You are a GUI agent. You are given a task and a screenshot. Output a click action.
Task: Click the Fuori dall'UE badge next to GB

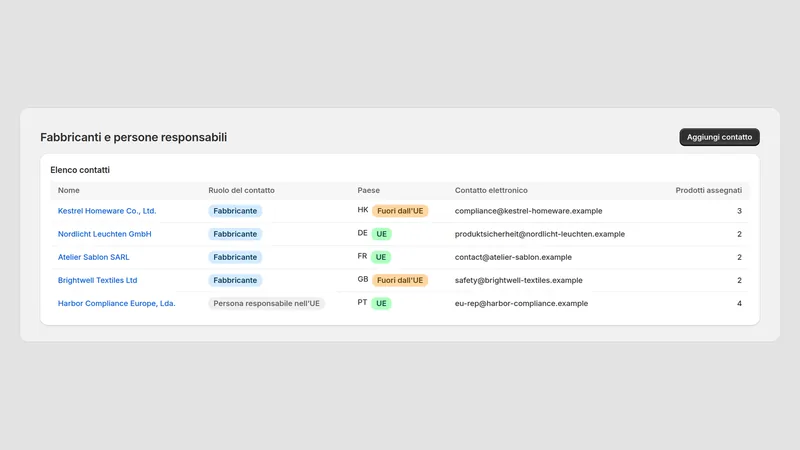400,280
